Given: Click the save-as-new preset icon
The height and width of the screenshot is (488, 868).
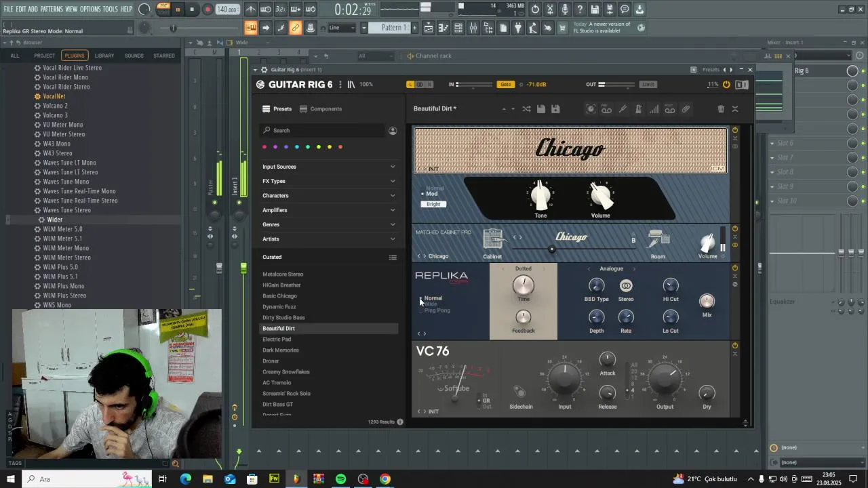Looking at the screenshot, I should pyautogui.click(x=555, y=109).
